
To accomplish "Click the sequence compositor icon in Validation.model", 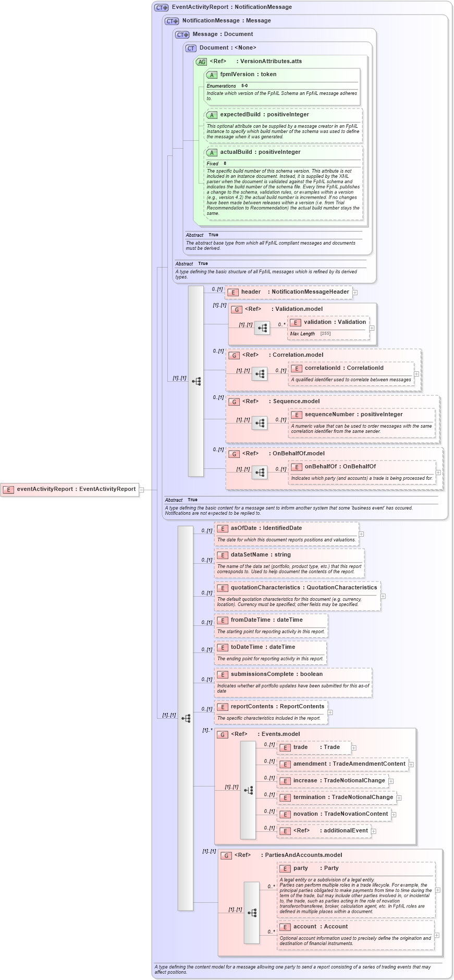I will click(262, 328).
